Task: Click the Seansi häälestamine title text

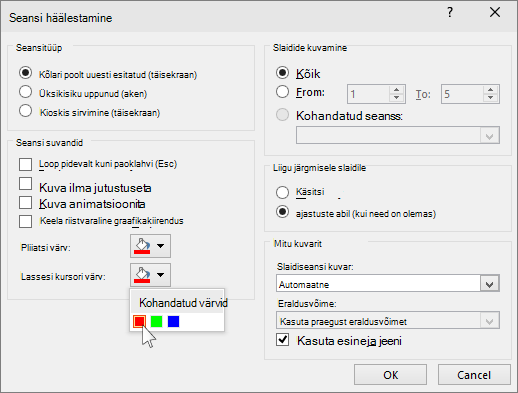Action: click(61, 18)
